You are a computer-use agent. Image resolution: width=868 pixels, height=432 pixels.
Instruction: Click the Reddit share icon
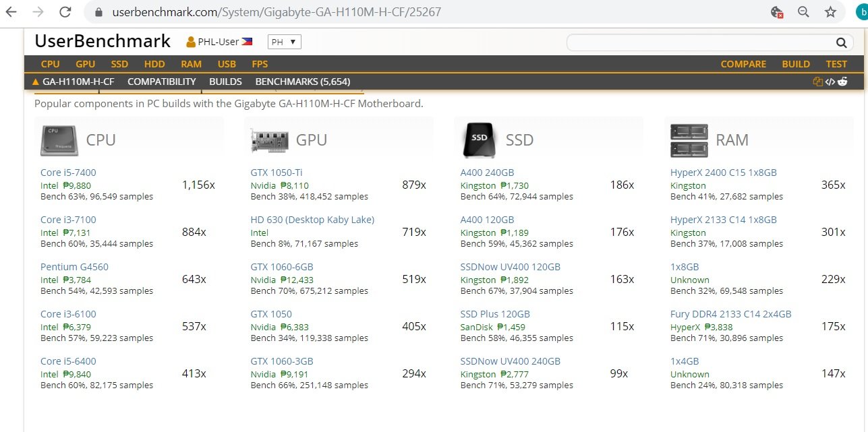(x=843, y=82)
